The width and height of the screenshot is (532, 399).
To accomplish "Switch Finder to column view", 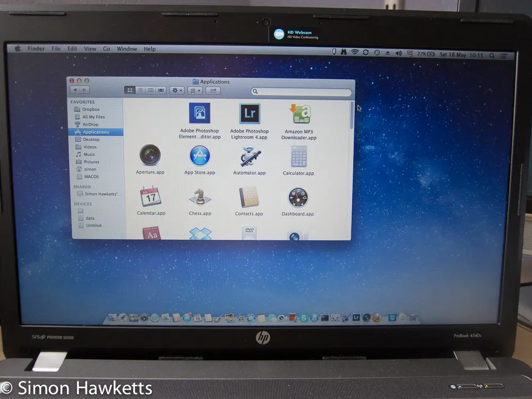I will click(151, 90).
